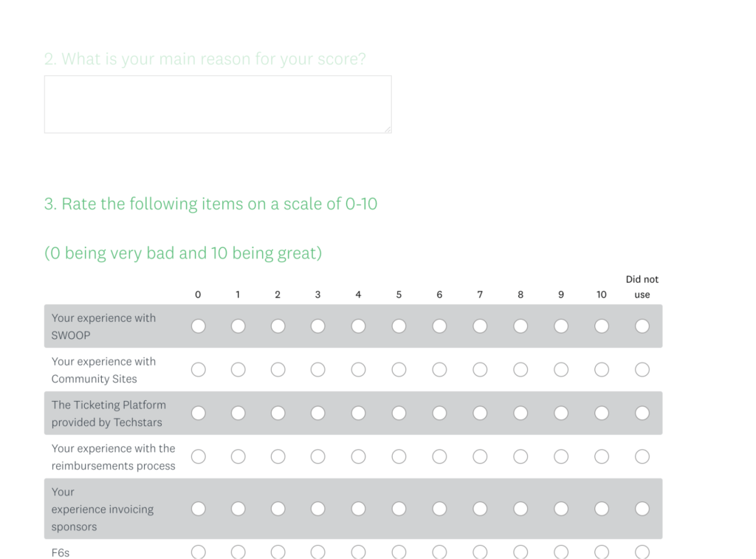Screen dimensions: 756x559
Task: Rate reimbursements process as 6
Action: tap(439, 456)
